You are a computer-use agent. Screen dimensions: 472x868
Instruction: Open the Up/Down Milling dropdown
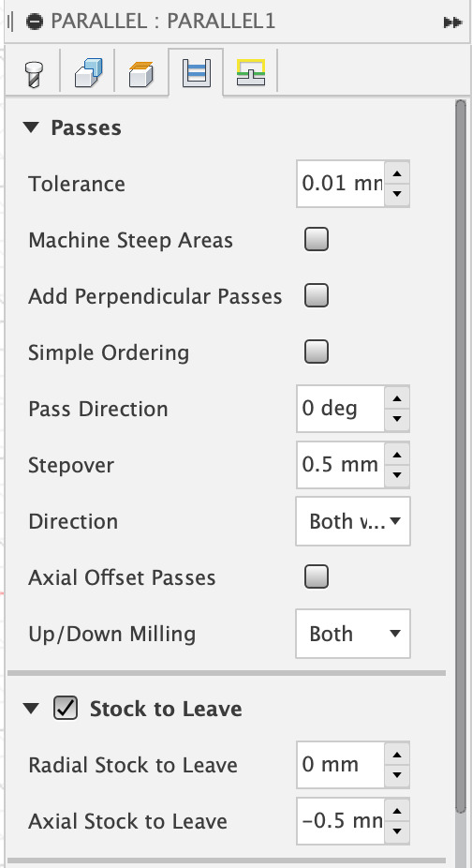(353, 634)
